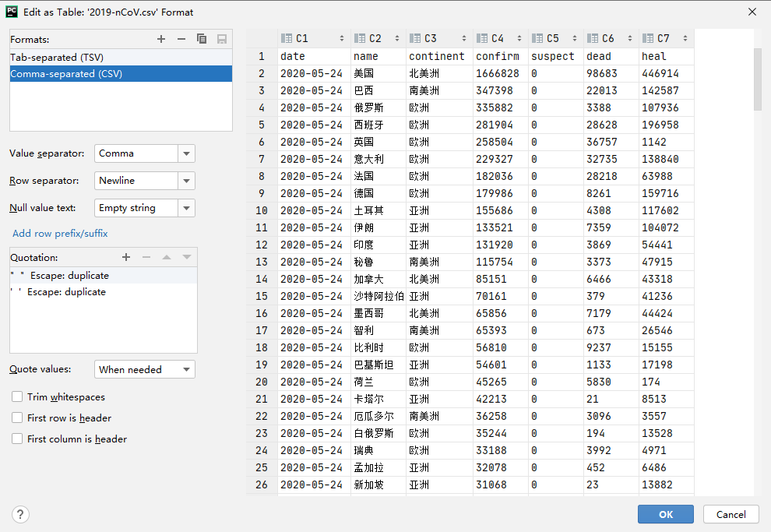Screen dimensions: 771x532
Task: Toggle sort arrows on column C3
Action: [x=463, y=38]
